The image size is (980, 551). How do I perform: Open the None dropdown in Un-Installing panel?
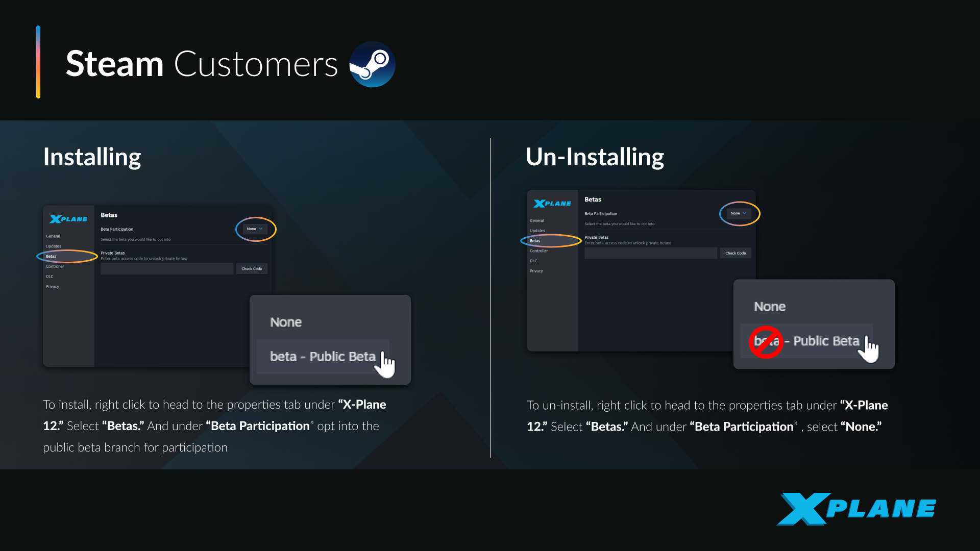click(739, 213)
